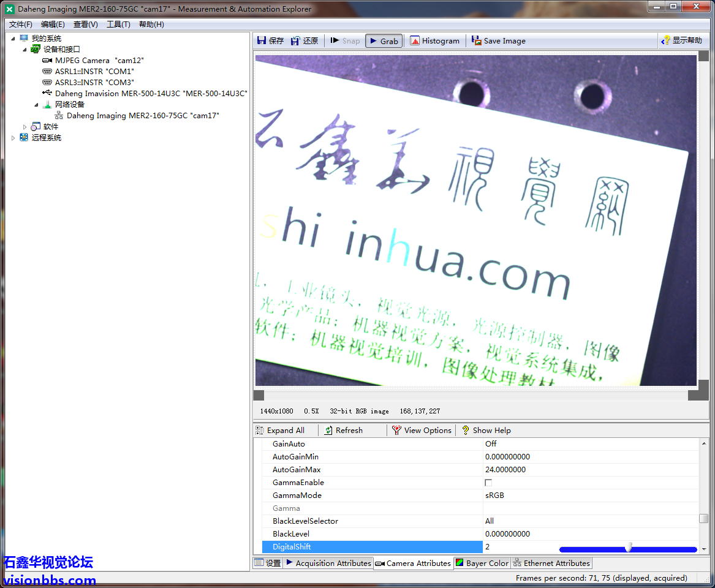Click the Revert (还原) toolbar icon
715x588 pixels.
296,41
